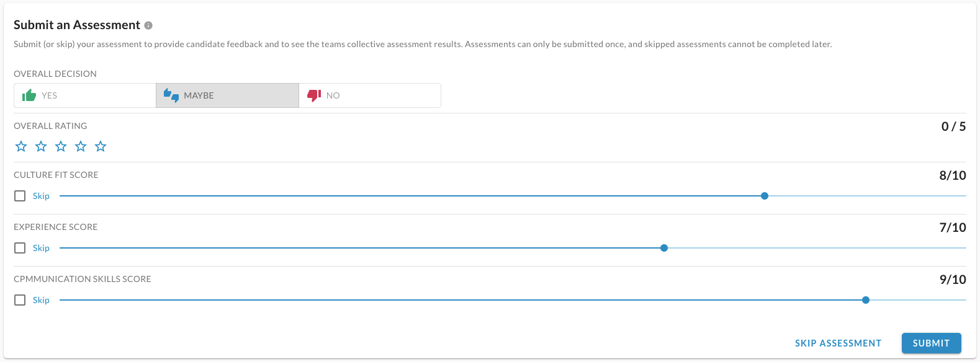Click the Skip label under Culture Fit Score
Screen dimensions: 980x362
[41, 196]
